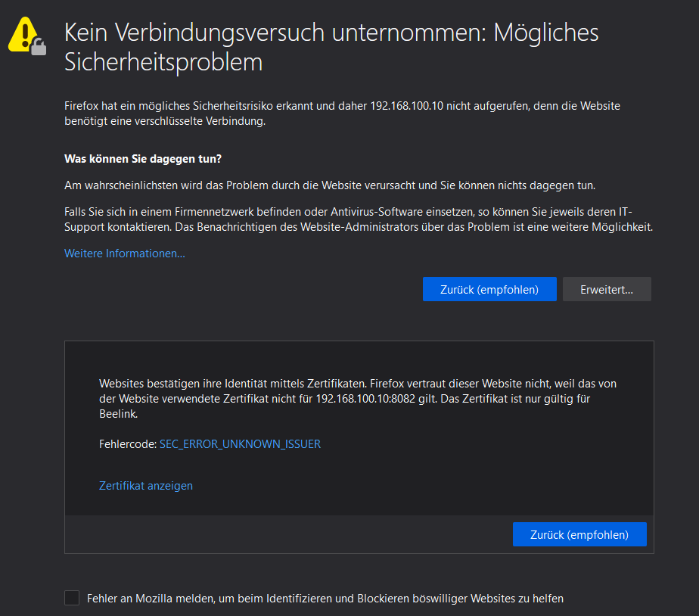Click the word "Beelink" in the advanced panel

click(x=118, y=414)
